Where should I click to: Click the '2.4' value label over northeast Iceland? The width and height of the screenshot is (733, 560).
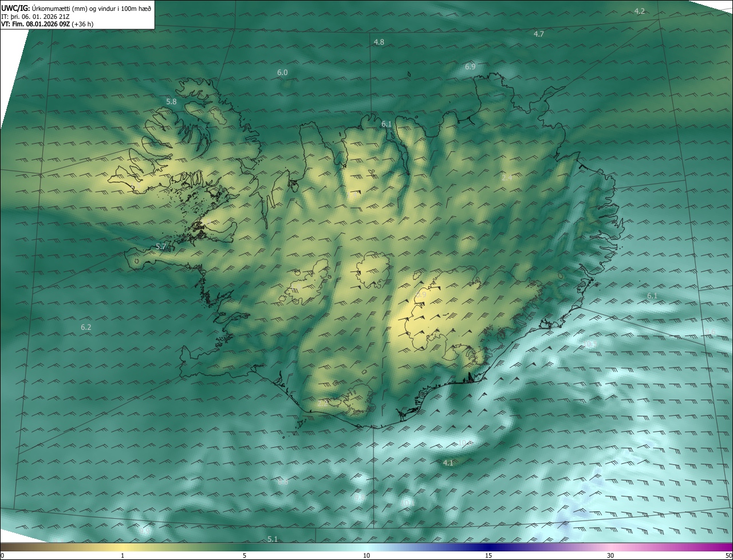click(507, 178)
